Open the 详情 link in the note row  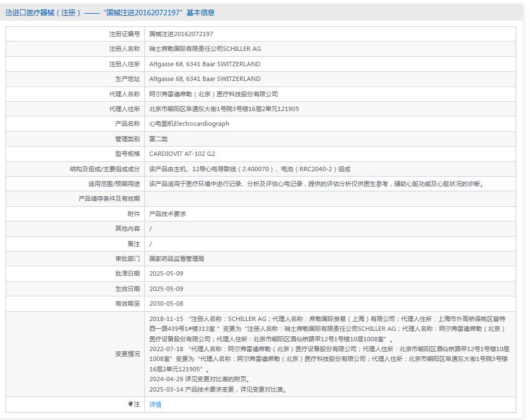155,405
